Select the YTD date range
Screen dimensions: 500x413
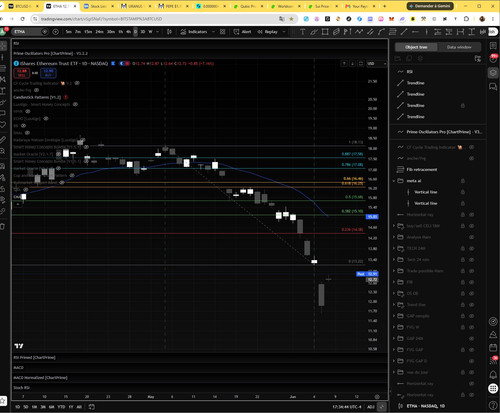click(61, 407)
